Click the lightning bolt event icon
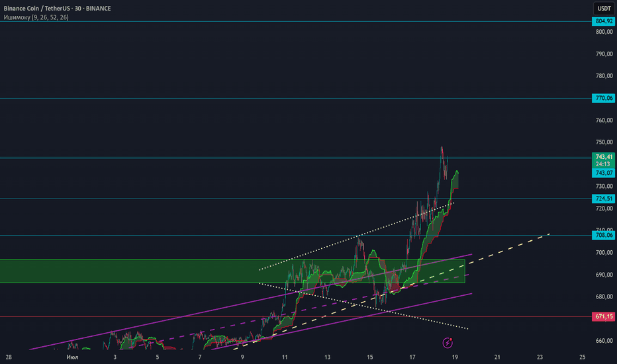This screenshot has height=364, width=617. 448,343
